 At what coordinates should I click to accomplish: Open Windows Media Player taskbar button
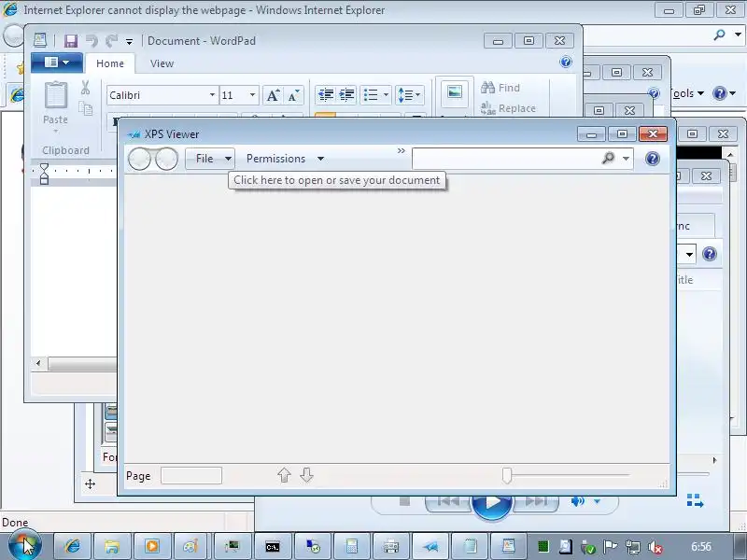pos(152,546)
